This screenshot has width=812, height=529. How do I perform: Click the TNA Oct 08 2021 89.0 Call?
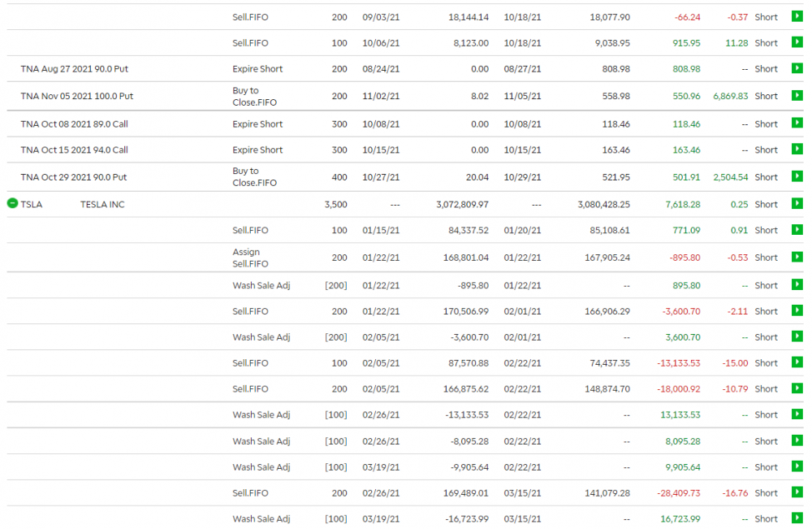75,124
